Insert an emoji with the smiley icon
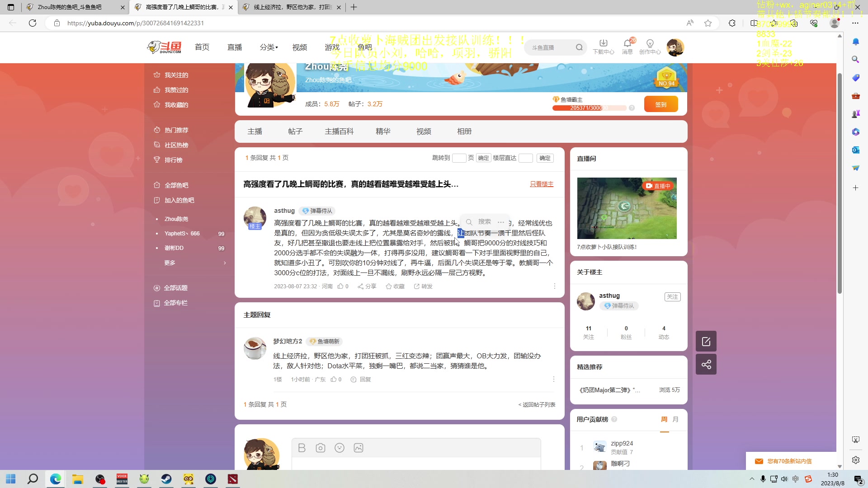 [340, 448]
